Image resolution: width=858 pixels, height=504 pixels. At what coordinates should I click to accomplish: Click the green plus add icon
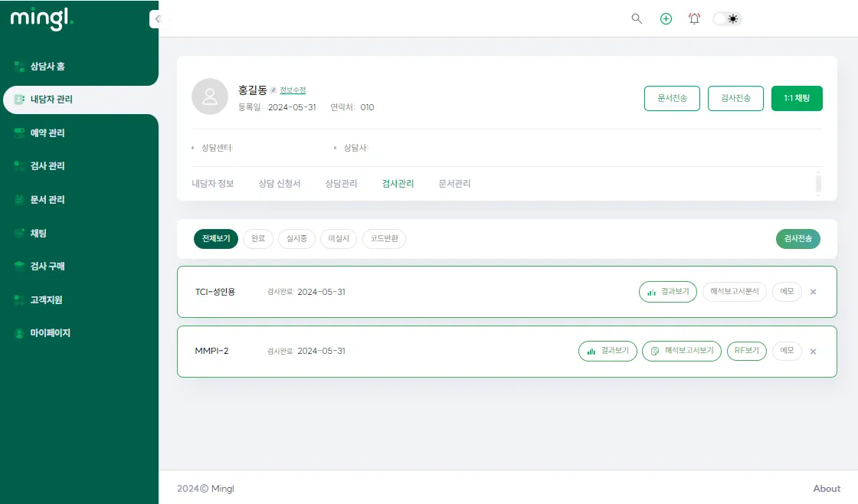[666, 18]
